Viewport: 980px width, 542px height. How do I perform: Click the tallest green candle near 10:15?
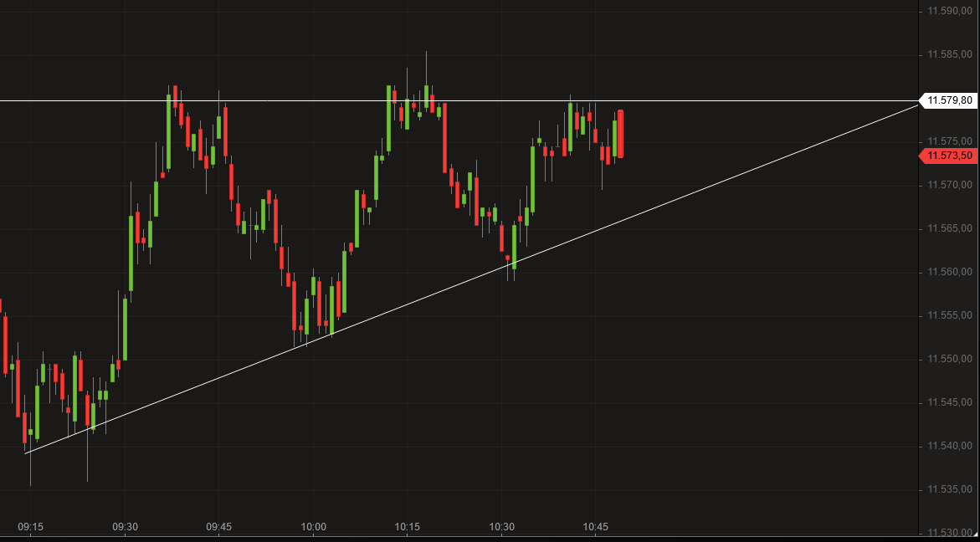point(390,117)
